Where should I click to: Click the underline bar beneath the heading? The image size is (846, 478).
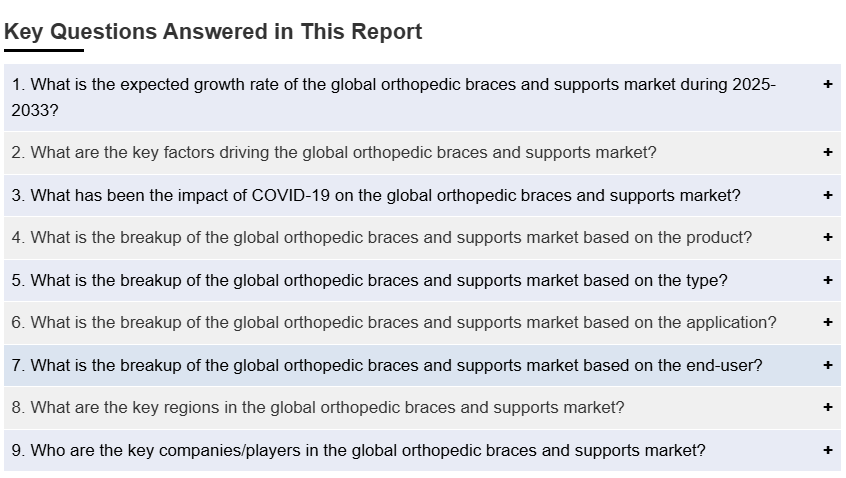[x=44, y=50]
